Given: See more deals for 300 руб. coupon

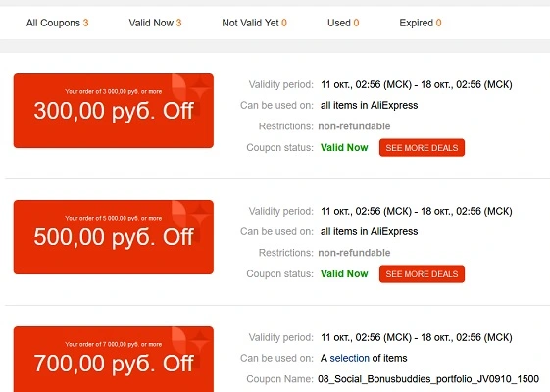Looking at the screenshot, I should point(422,148).
